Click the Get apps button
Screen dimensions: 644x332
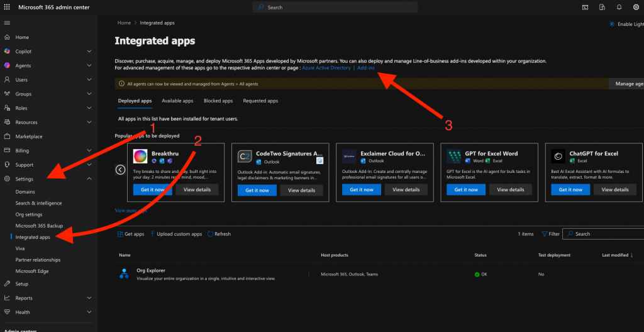coord(131,234)
